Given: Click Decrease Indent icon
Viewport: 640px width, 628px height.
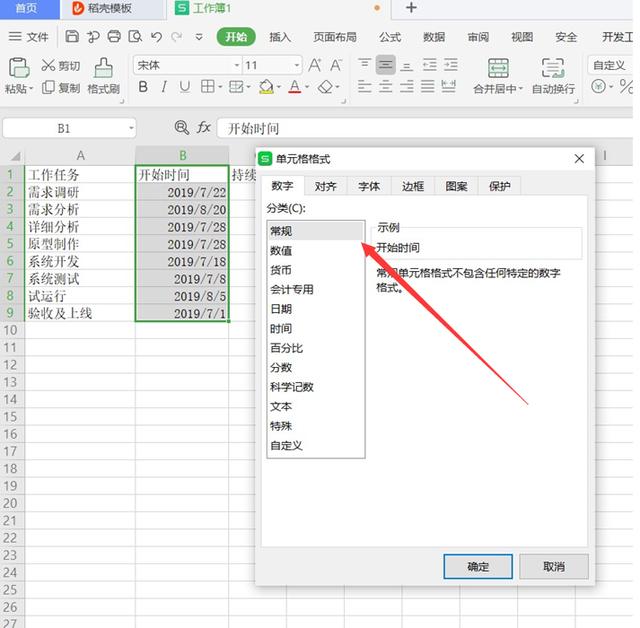Looking at the screenshot, I should [429, 64].
